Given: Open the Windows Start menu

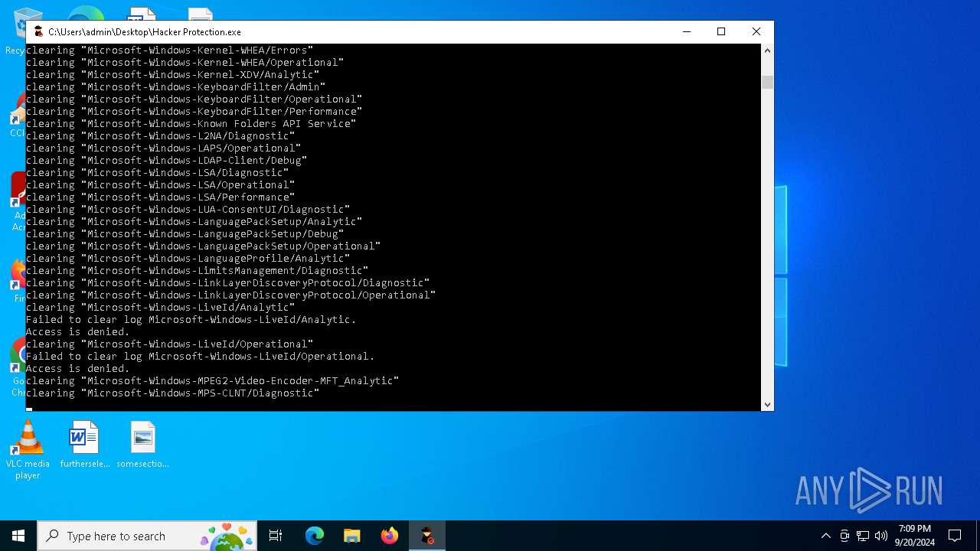Looking at the screenshot, I should point(18,536).
